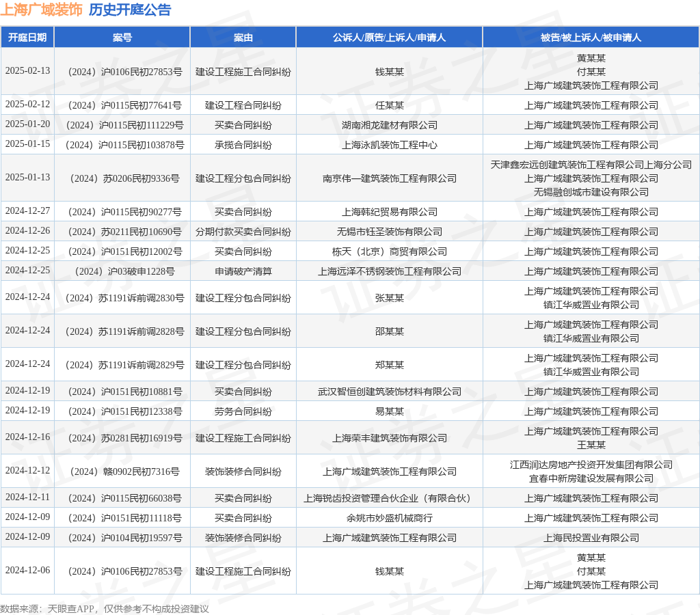700x615 pixels.
Task: Click plaintiff 余姚市妙盛机械商行
Action: point(389,518)
